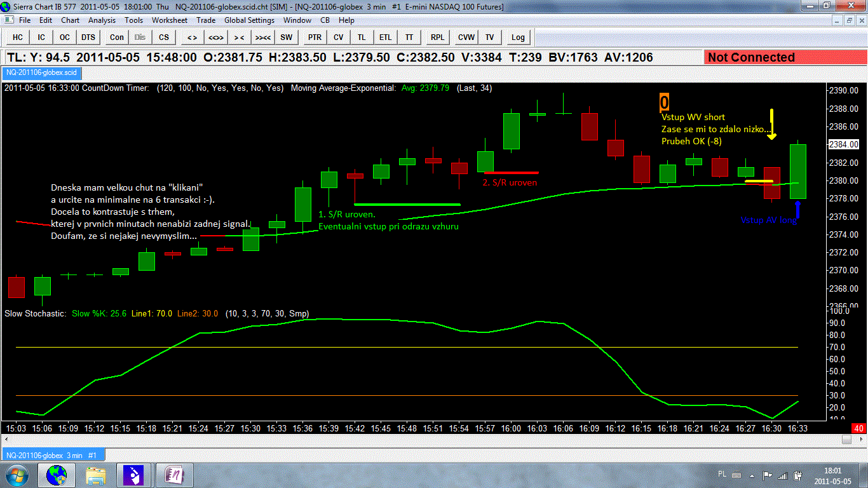Click the TV toolbar button
868x488 pixels.
tap(490, 37)
